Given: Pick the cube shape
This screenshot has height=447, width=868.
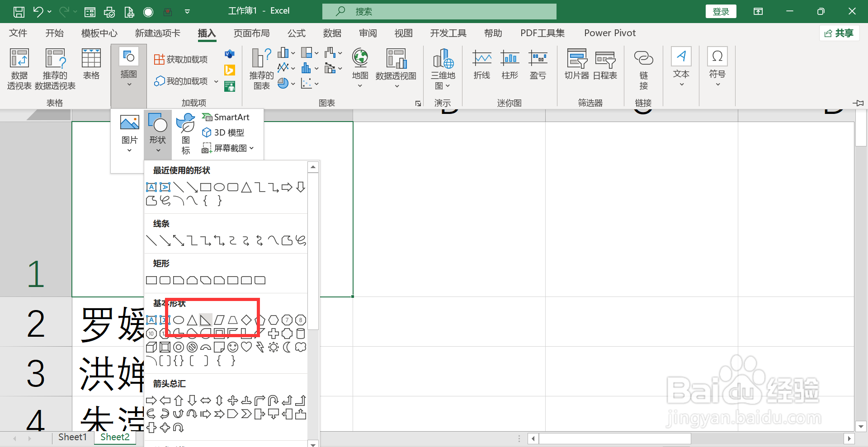Looking at the screenshot, I should pyautogui.click(x=151, y=347).
